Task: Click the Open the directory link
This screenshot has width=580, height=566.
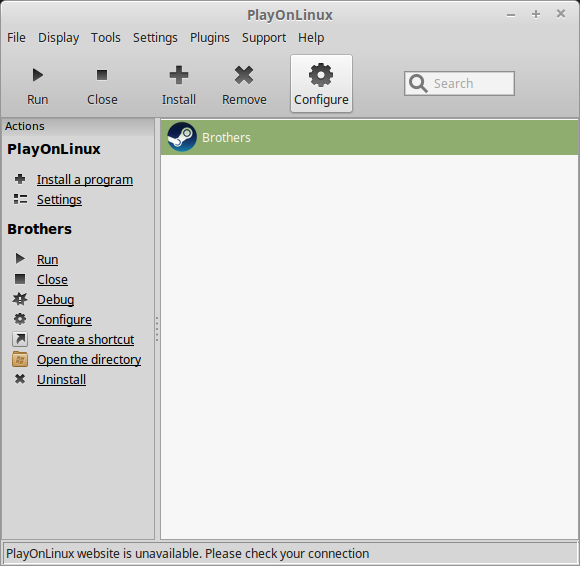Action: [89, 360]
